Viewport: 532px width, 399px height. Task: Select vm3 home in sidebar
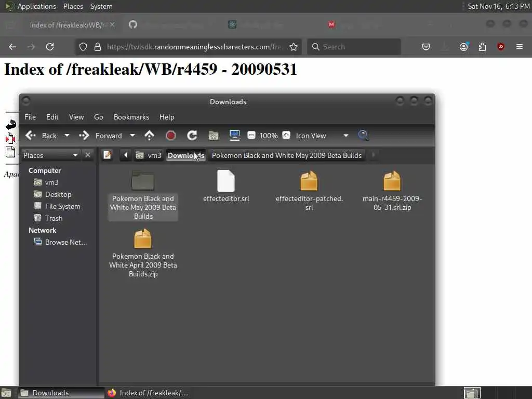point(51,182)
